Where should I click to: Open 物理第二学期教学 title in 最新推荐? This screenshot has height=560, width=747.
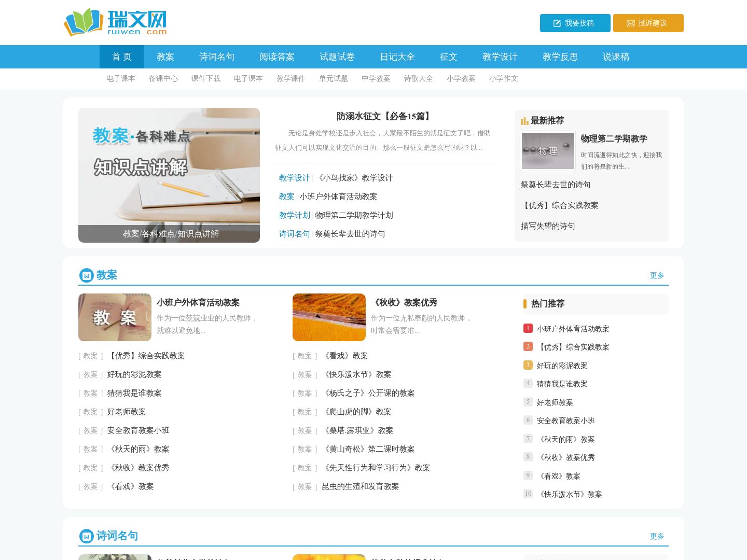coord(614,138)
